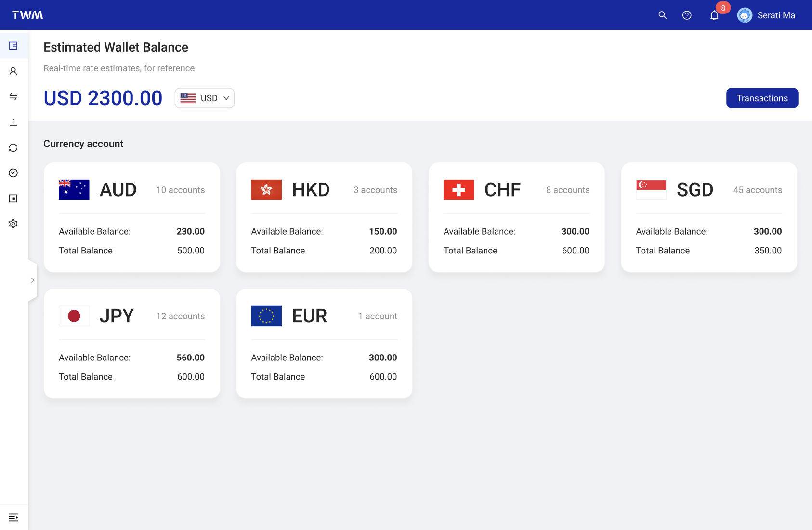The image size is (812, 530).
Task: Open the settings gear sidebar icon
Action: (x=13, y=224)
